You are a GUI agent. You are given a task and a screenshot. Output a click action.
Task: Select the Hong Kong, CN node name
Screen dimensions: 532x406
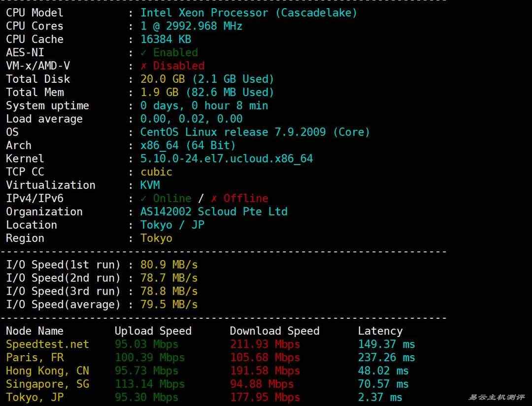click(x=47, y=371)
